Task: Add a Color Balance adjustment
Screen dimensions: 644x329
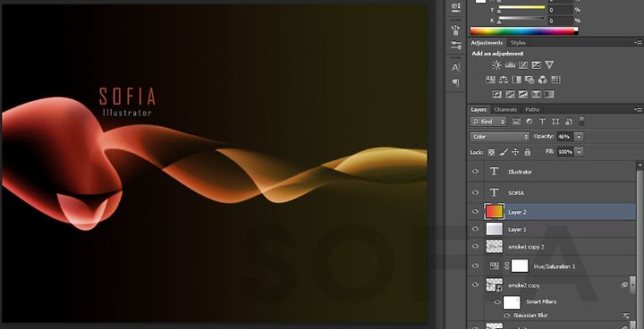Action: pyautogui.click(x=503, y=80)
